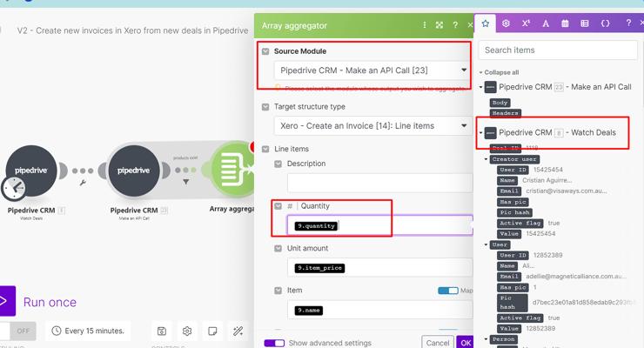
Task: Click the Pipedrive CRM Make an API Call module
Action: (x=133, y=171)
